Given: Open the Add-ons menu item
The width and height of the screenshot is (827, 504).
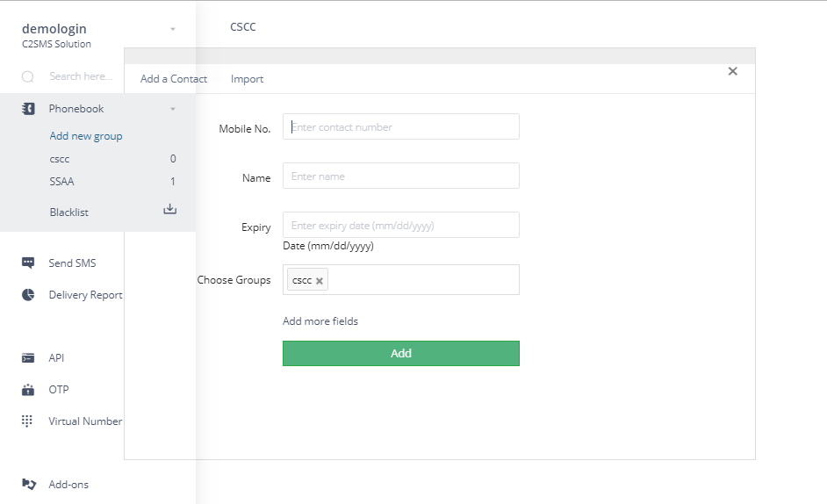Looking at the screenshot, I should point(68,485).
